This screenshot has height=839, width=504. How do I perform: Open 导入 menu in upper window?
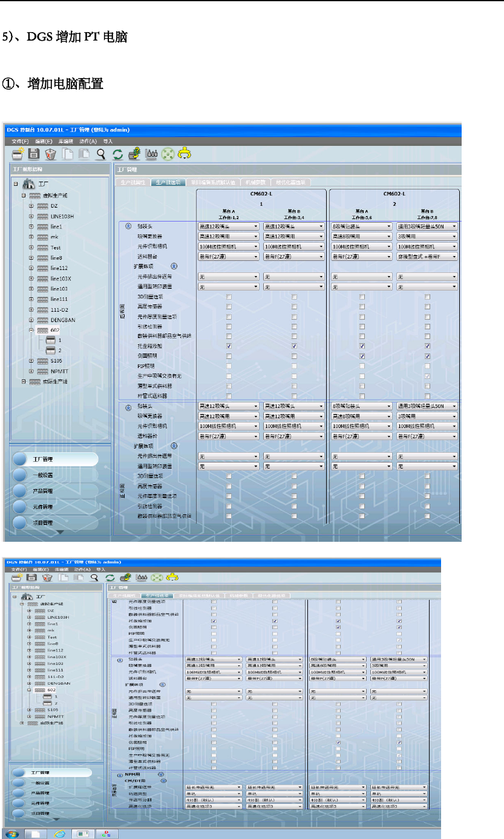click(x=108, y=140)
